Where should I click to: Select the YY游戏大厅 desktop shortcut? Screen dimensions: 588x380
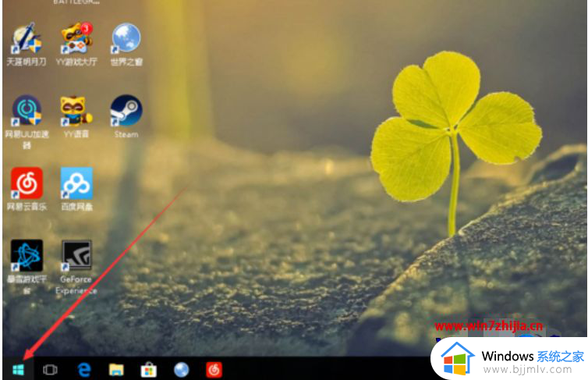76,44
